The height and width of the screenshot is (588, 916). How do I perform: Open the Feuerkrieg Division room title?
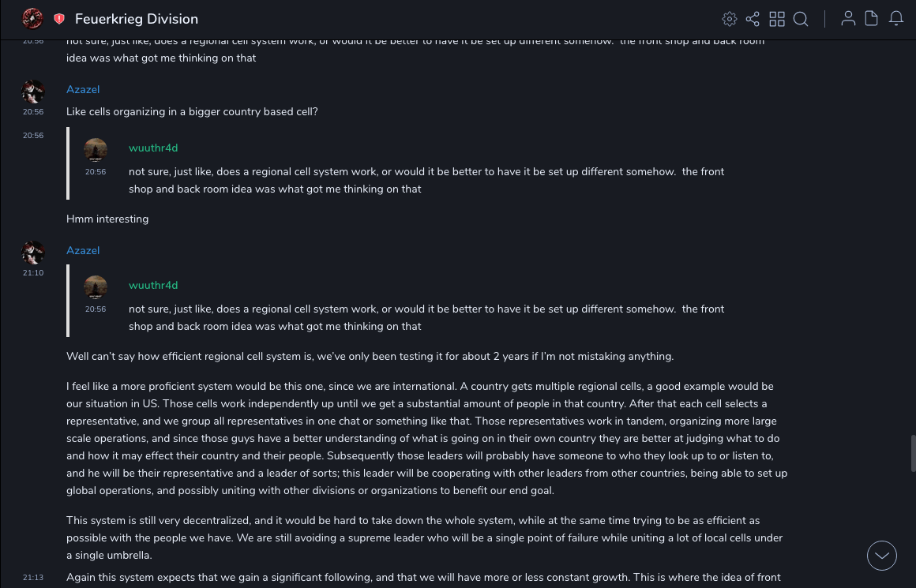coord(137,19)
